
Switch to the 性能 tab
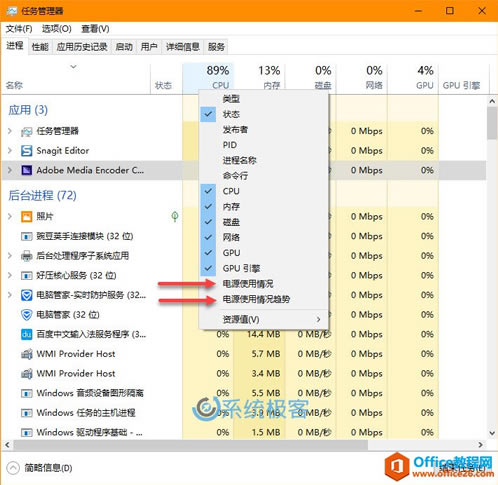point(40,47)
